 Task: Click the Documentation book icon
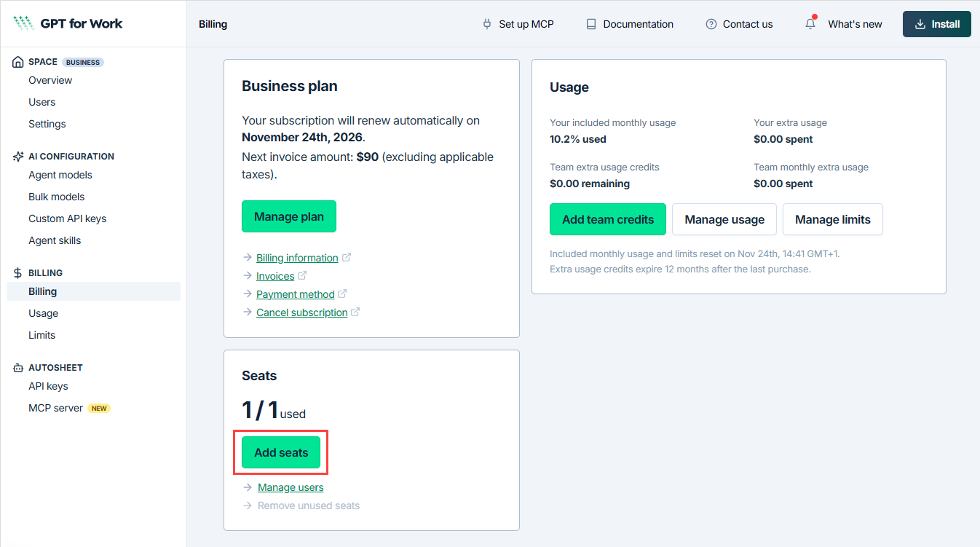591,24
